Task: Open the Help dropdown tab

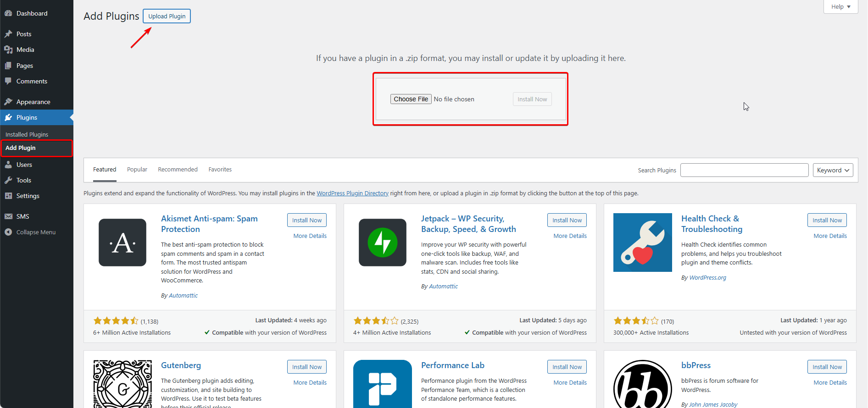Action: pos(840,7)
